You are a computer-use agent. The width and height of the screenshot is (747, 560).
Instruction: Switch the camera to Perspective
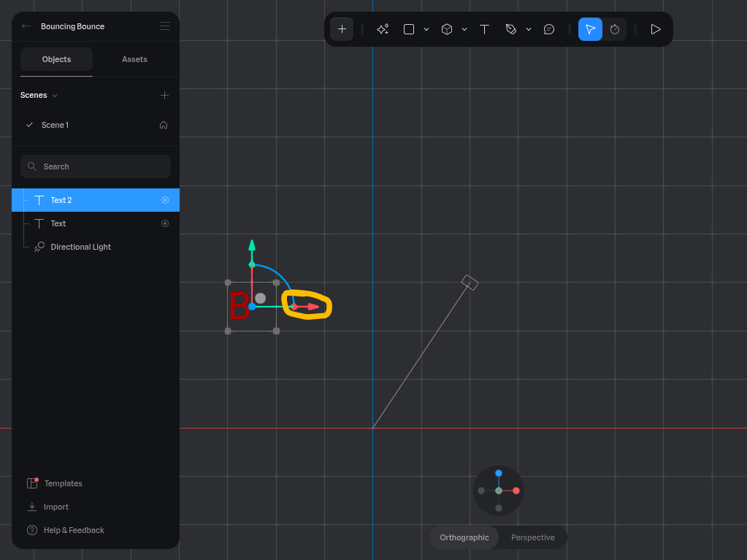[532, 537]
